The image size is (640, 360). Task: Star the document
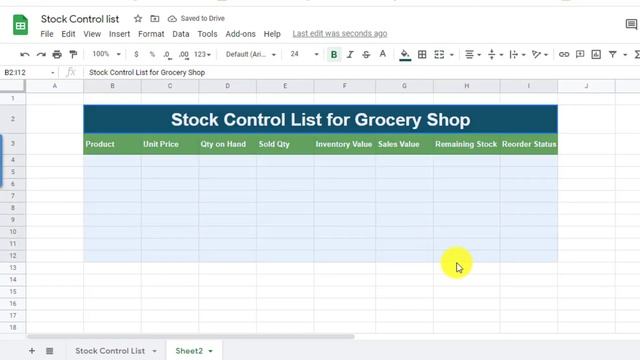138,18
